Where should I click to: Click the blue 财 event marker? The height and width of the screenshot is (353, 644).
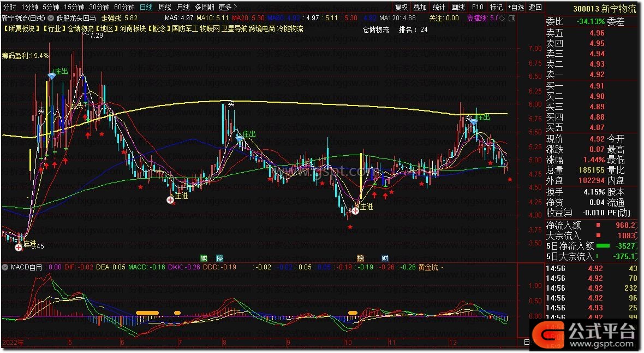385,258
